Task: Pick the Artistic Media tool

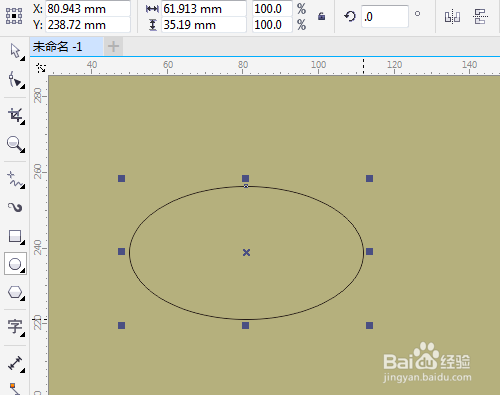Action: pyautogui.click(x=15, y=207)
